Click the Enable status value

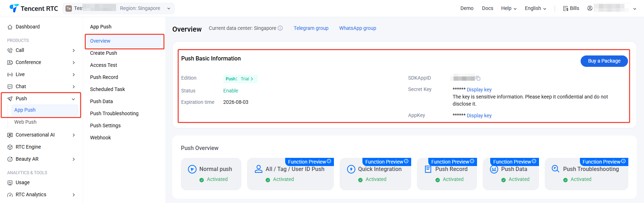[x=231, y=91]
